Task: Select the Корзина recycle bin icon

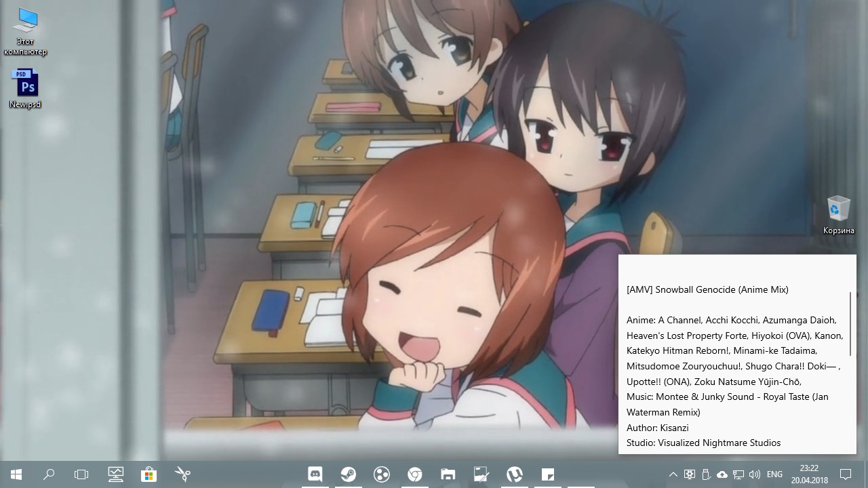Action: coord(839,215)
